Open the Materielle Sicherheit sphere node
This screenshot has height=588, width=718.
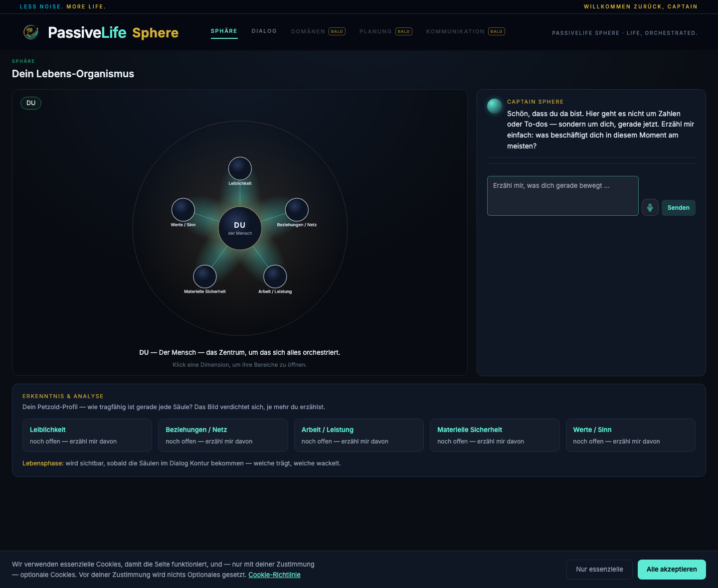tap(205, 277)
